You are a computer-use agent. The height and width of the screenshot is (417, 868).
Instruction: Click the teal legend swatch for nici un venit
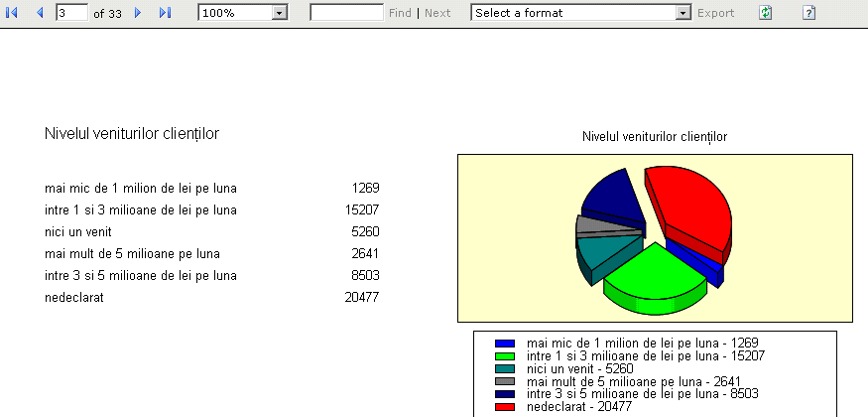click(505, 368)
